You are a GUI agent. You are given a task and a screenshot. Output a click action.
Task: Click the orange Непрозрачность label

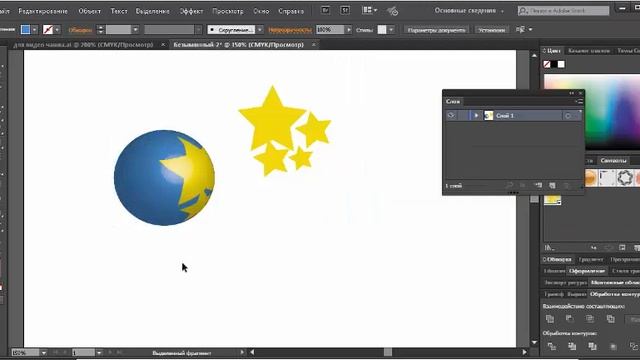click(290, 30)
